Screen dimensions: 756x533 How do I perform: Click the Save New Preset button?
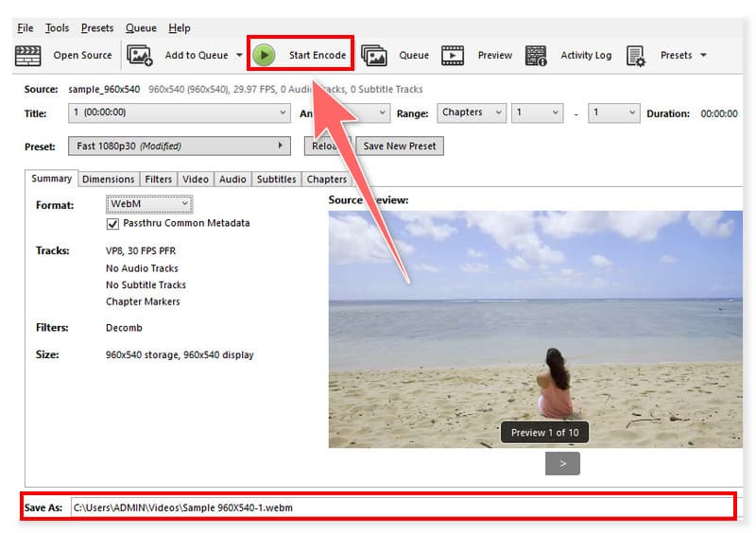coord(400,146)
